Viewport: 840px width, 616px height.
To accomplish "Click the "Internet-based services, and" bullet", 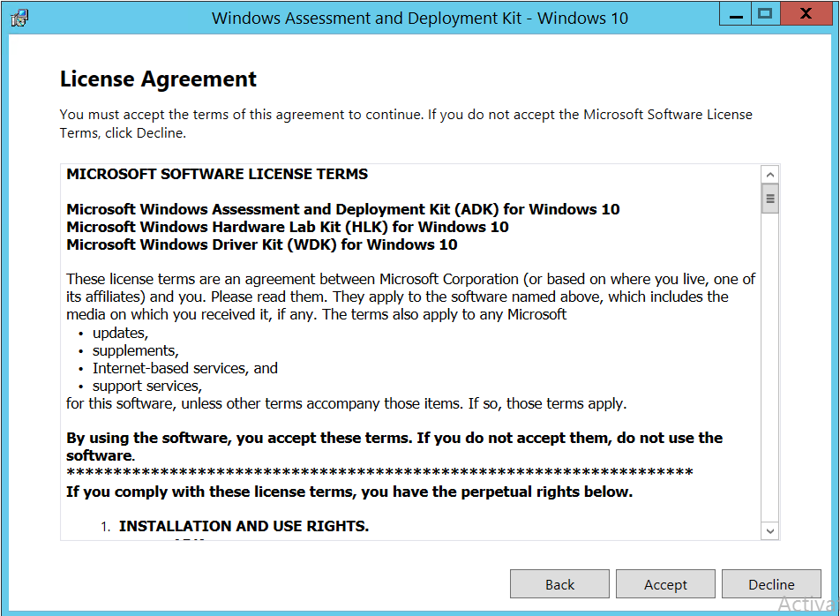I will [184, 369].
